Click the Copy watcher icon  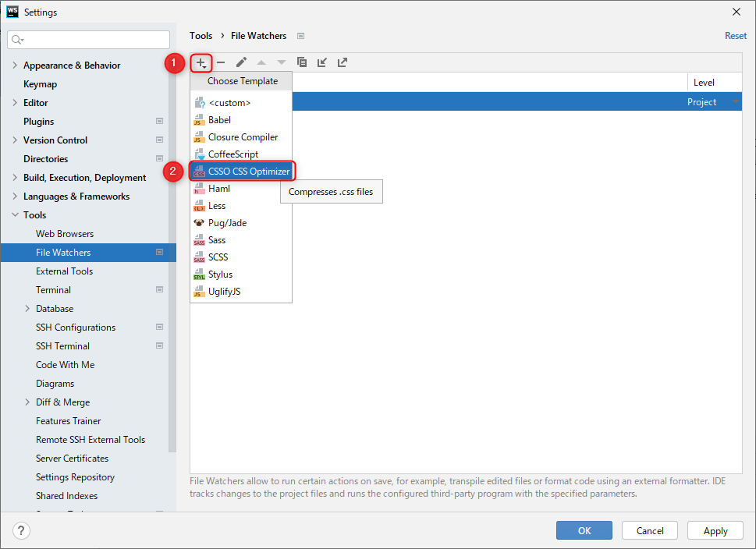coord(302,62)
